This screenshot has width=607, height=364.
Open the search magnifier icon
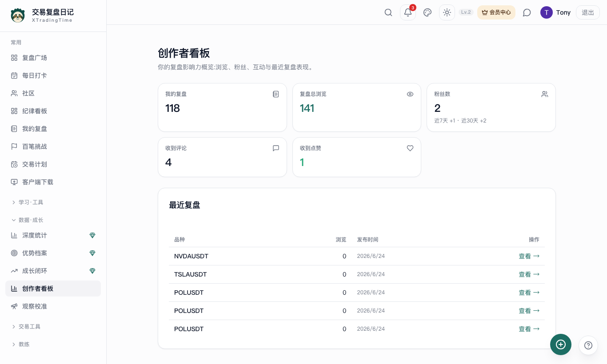point(388,12)
